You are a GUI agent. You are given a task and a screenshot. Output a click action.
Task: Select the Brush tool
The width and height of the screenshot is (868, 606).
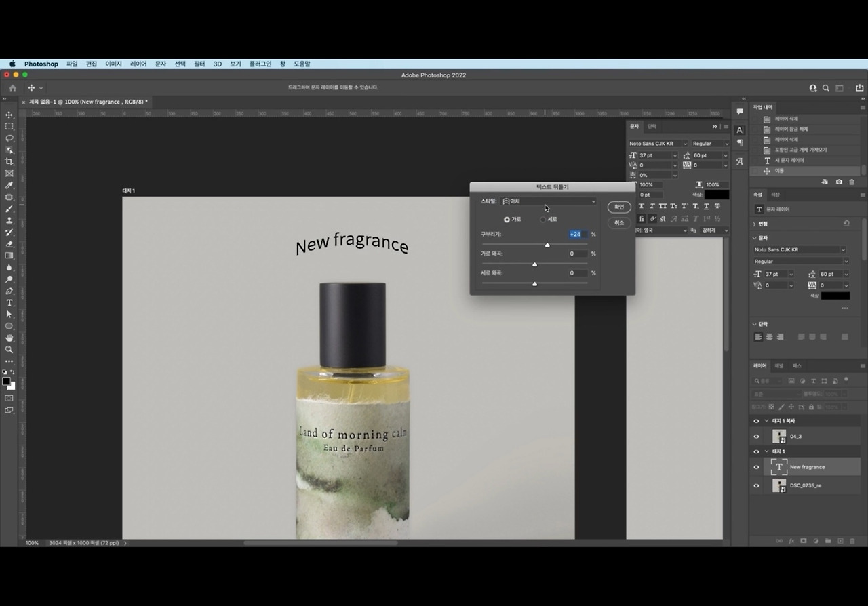coord(9,209)
